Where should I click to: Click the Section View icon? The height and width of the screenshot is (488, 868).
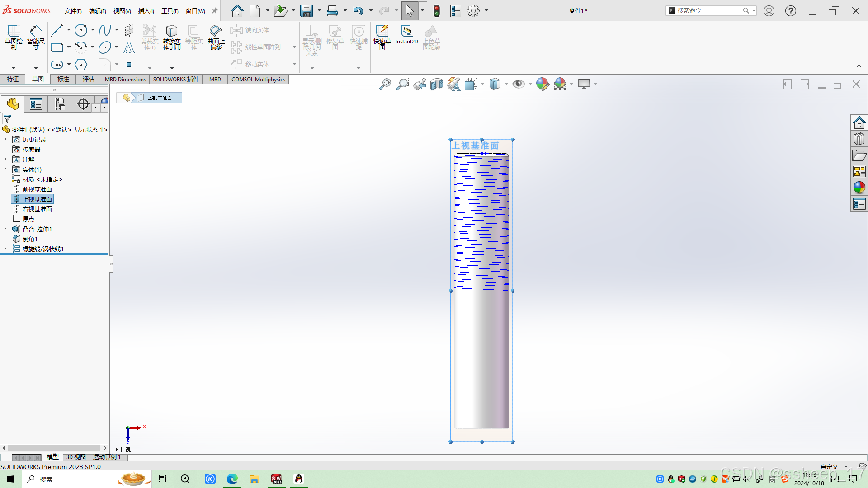coord(437,84)
